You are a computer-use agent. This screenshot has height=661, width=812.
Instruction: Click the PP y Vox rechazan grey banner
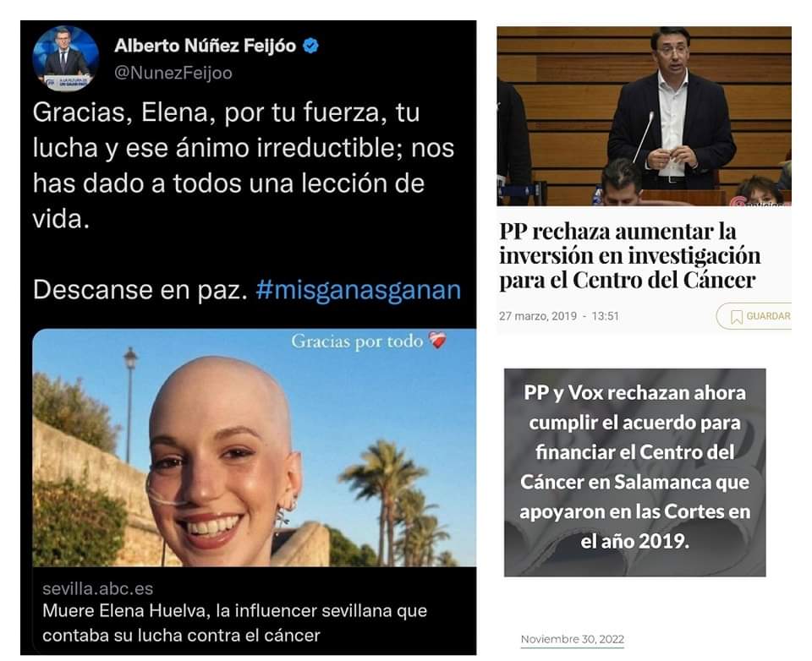(x=635, y=472)
